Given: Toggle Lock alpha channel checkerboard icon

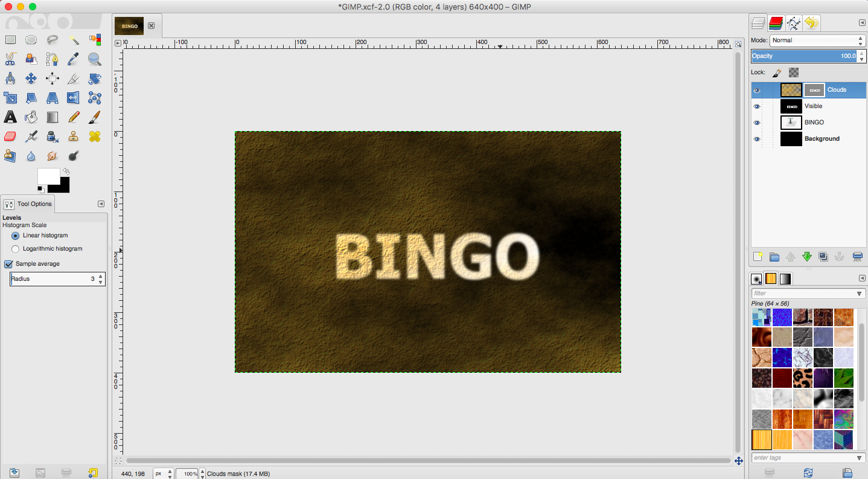Looking at the screenshot, I should click(x=794, y=72).
